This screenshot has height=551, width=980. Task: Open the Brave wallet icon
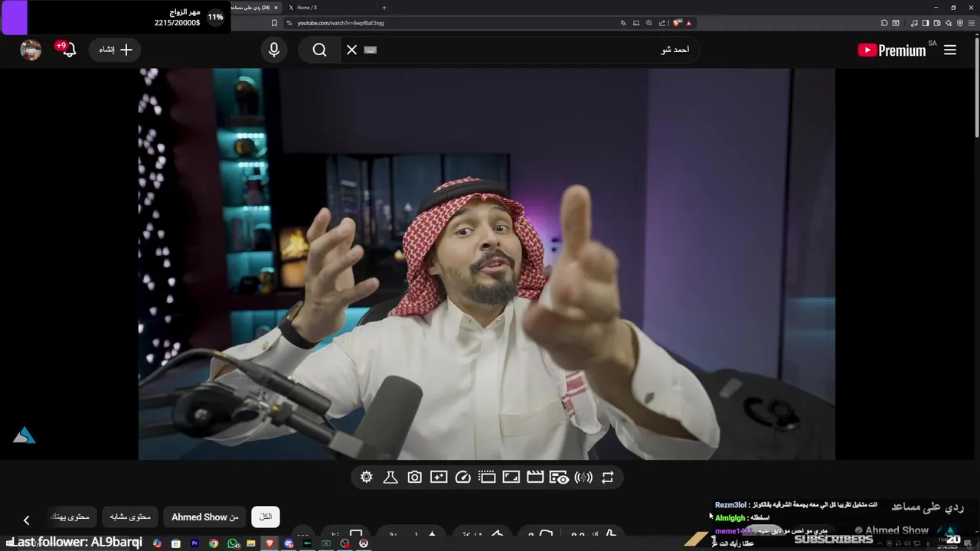(x=936, y=23)
